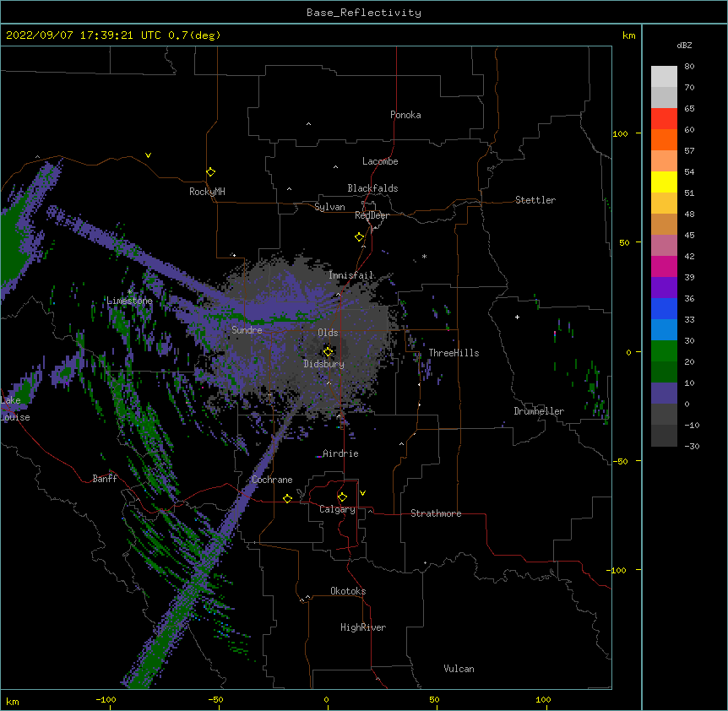728x711 pixels.
Task: Select the bright green 30 dBZ legend swatch
Action: point(664,351)
